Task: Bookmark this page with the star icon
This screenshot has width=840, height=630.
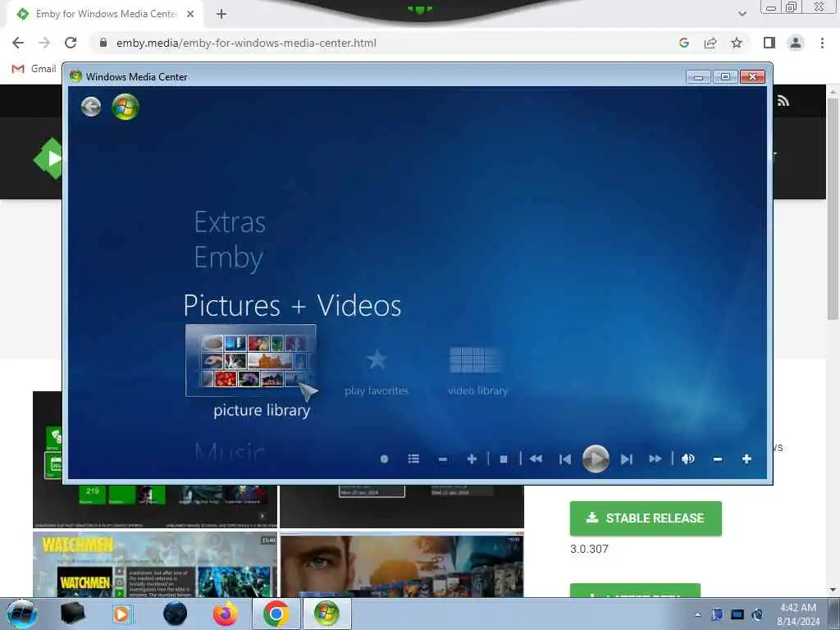Action: point(737,43)
